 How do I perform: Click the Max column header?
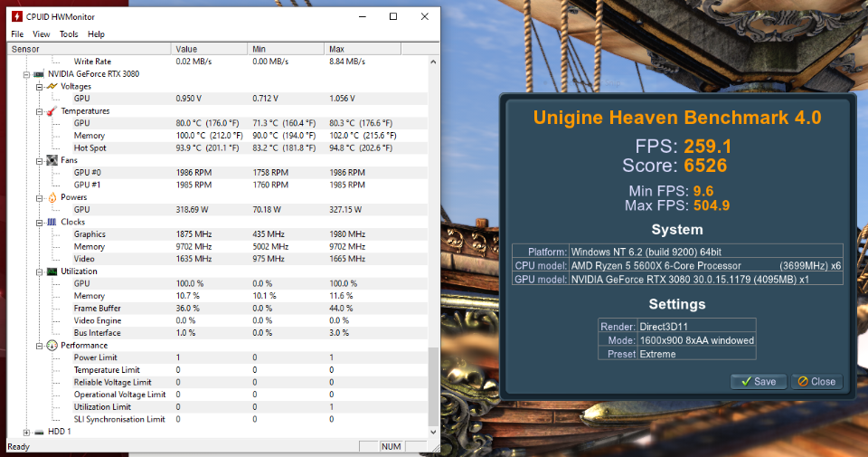pos(363,49)
